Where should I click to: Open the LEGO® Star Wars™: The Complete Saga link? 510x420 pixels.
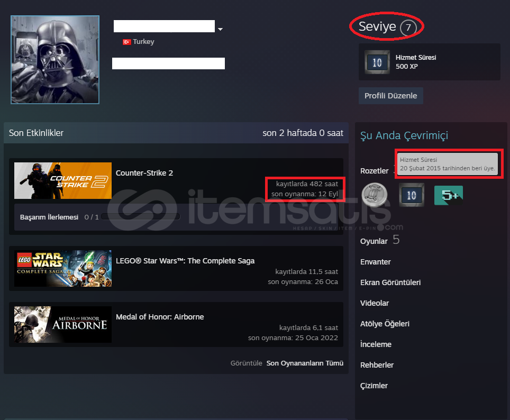coord(185,261)
